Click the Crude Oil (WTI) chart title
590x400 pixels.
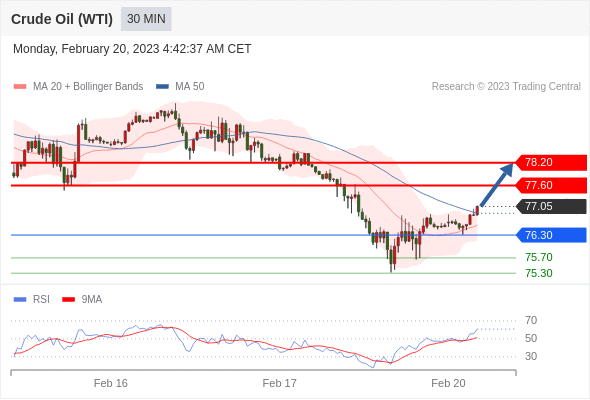tap(62, 19)
